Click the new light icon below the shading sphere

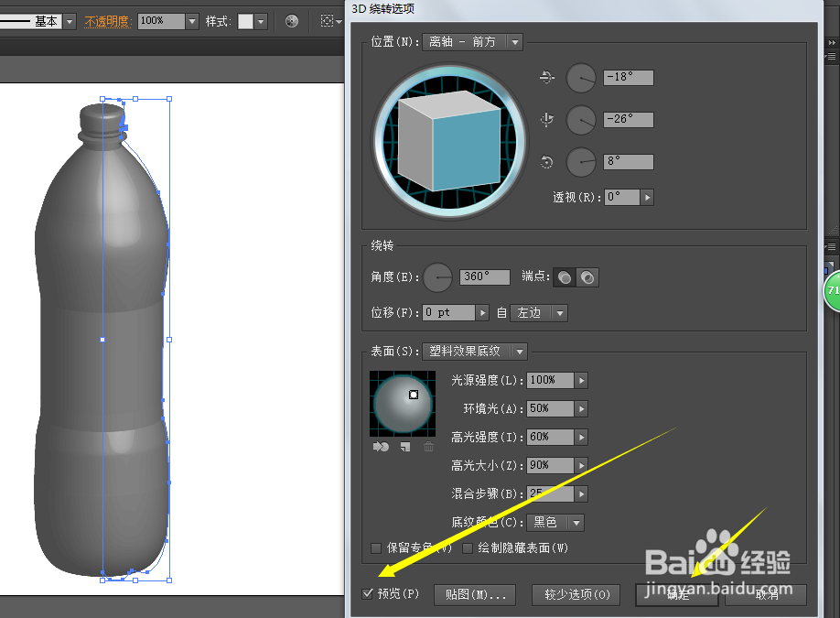[x=404, y=446]
